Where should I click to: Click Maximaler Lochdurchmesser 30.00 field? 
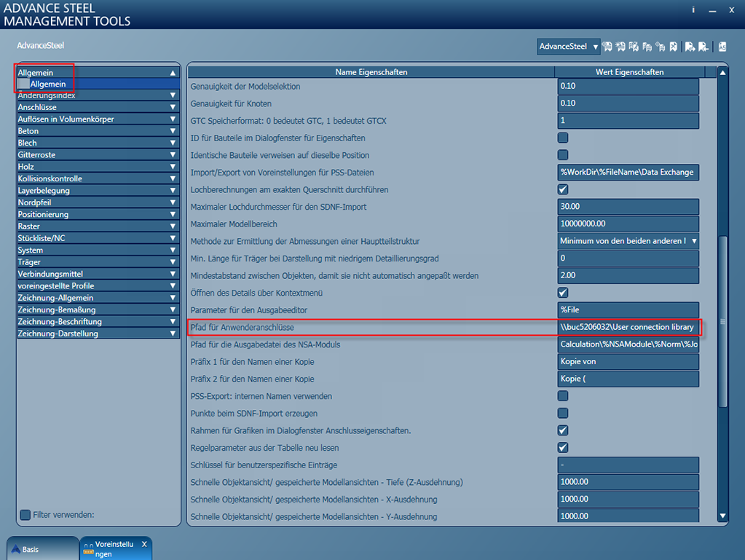pos(628,207)
